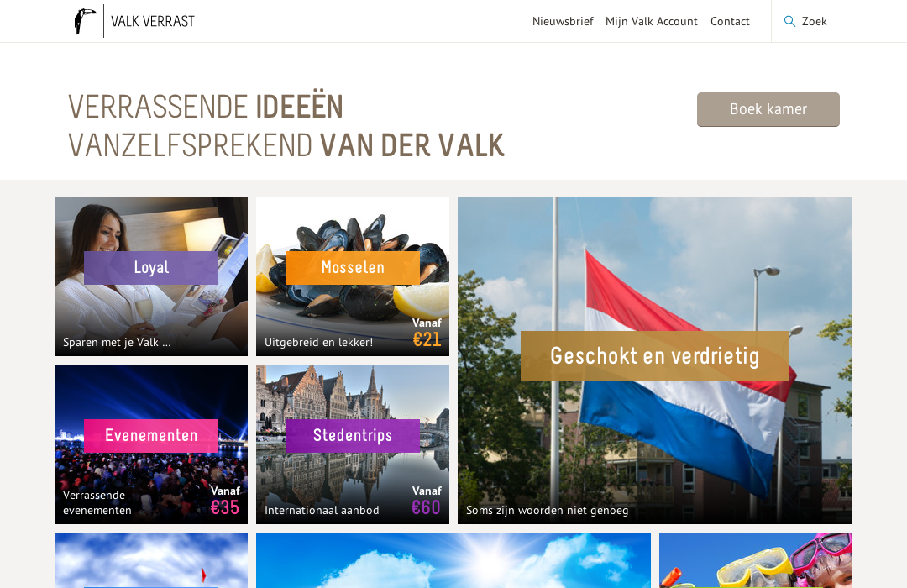This screenshot has width=907, height=588.
Task: Open the Nieuwsbrief menu item
Action: point(562,21)
